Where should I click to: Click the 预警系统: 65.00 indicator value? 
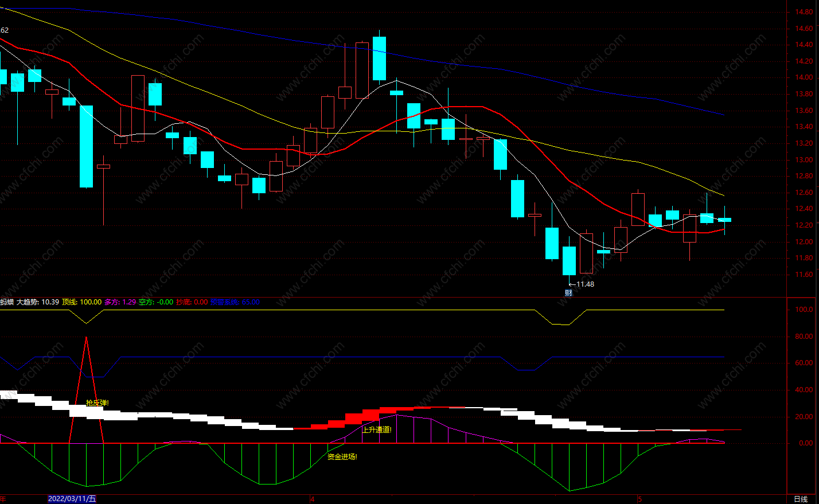(x=235, y=302)
